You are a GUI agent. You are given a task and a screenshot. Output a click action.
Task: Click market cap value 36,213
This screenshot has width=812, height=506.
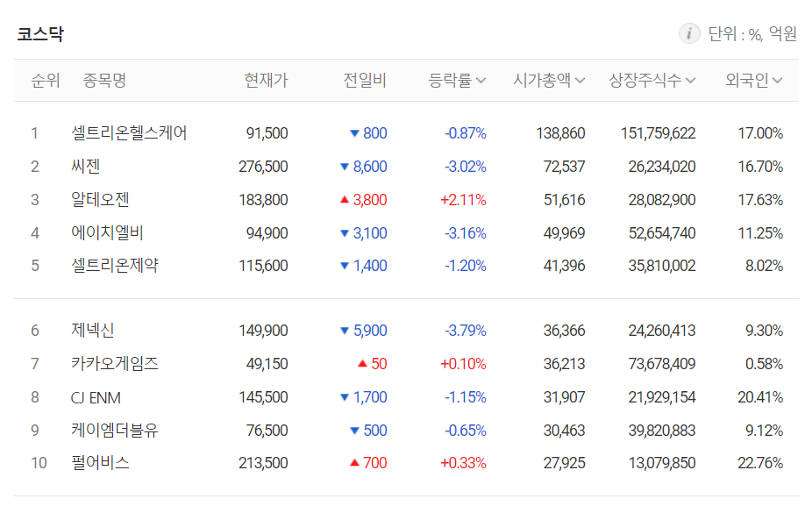(564, 364)
